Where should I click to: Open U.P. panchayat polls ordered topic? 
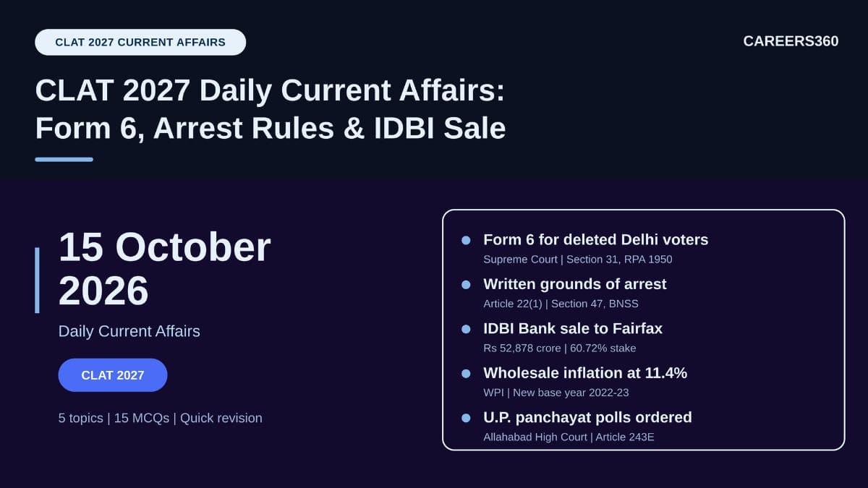[587, 417]
